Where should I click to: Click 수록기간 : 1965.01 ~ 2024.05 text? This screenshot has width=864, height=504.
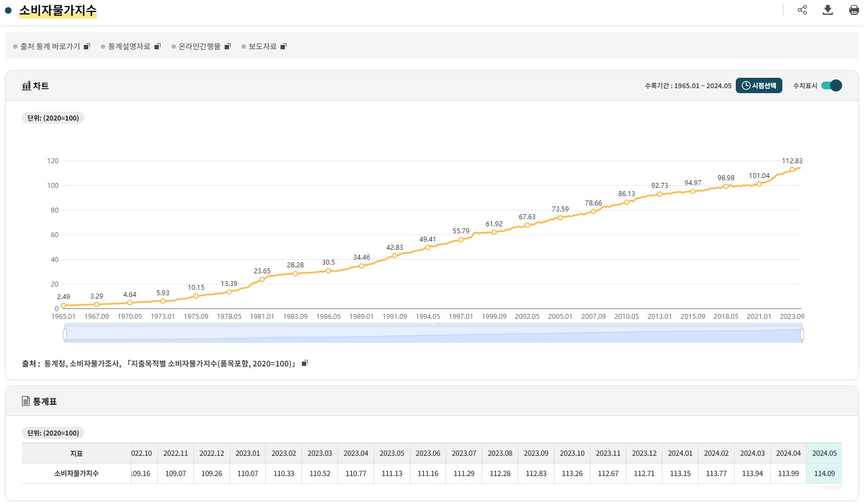(x=688, y=86)
